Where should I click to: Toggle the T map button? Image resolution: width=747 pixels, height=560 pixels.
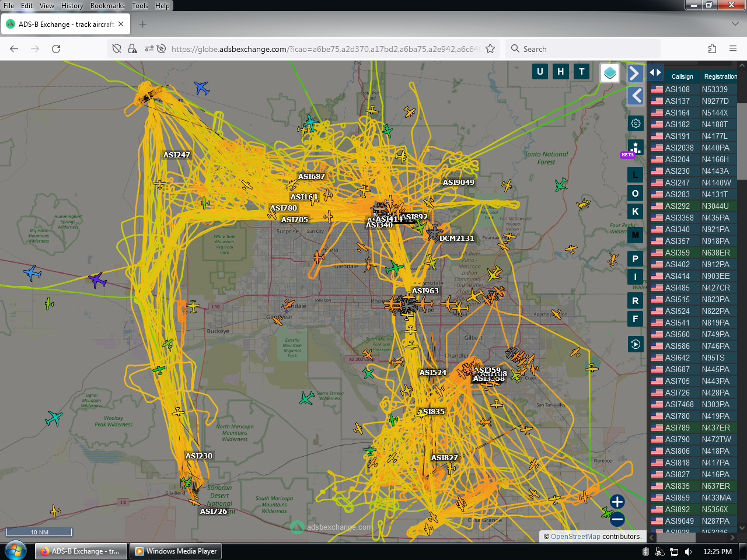click(x=582, y=72)
